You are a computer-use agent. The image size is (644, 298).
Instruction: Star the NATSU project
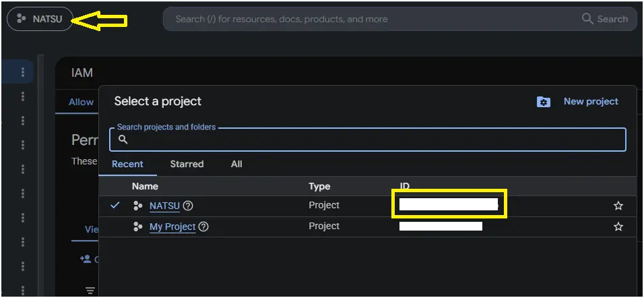[x=618, y=206]
